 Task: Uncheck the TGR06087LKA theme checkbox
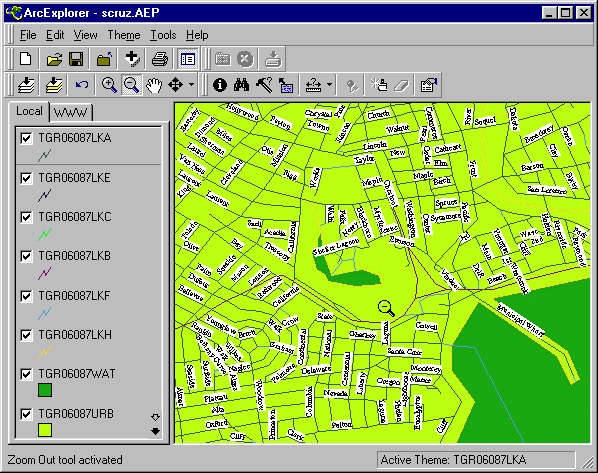tap(26, 138)
